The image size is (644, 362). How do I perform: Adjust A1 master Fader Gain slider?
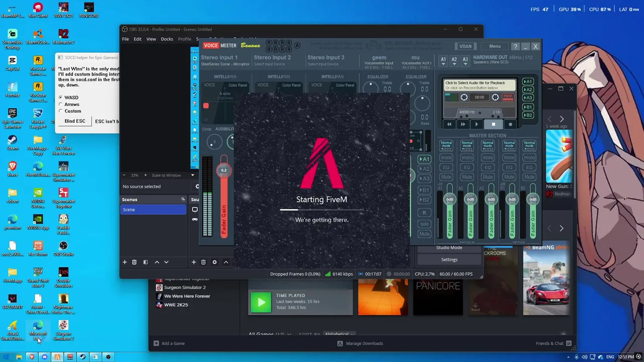coord(450,200)
